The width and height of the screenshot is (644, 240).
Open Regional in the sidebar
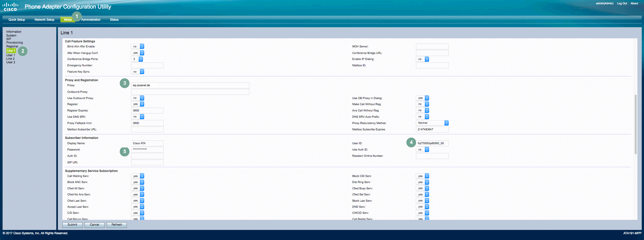(12, 46)
